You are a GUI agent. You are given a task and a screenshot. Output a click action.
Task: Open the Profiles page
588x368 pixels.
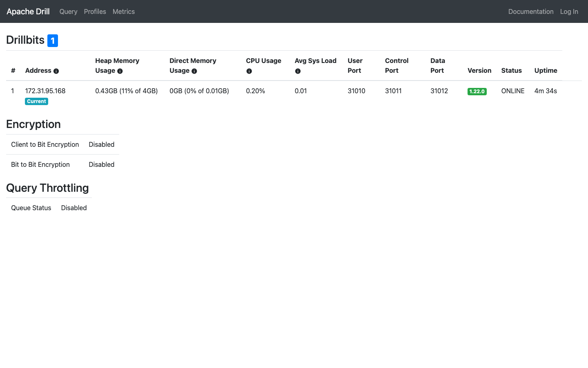point(95,11)
